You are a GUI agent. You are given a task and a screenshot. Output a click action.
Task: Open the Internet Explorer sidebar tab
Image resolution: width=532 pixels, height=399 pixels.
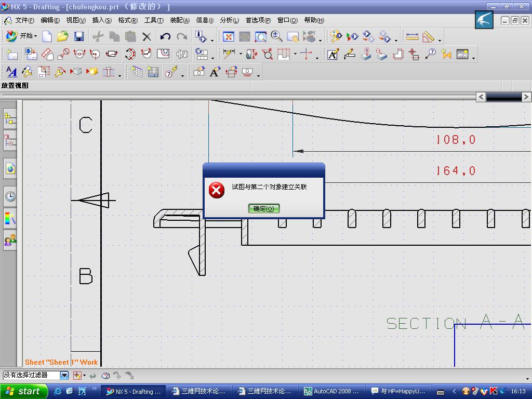10,169
